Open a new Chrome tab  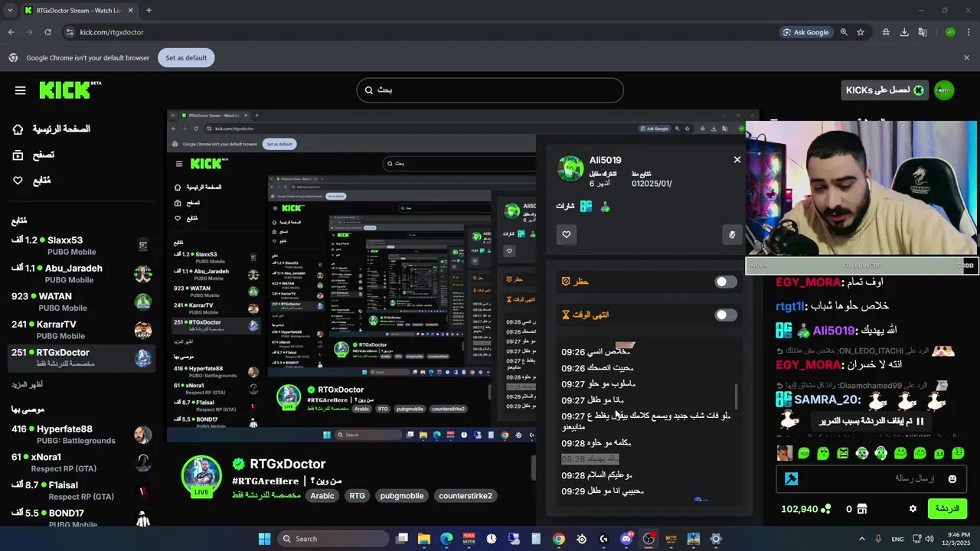[x=149, y=10]
